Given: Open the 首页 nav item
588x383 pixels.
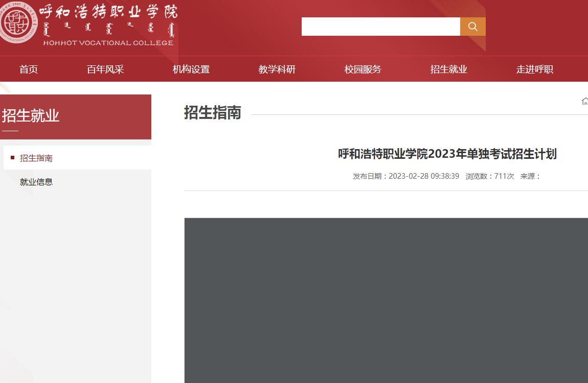Looking at the screenshot, I should coord(29,69).
